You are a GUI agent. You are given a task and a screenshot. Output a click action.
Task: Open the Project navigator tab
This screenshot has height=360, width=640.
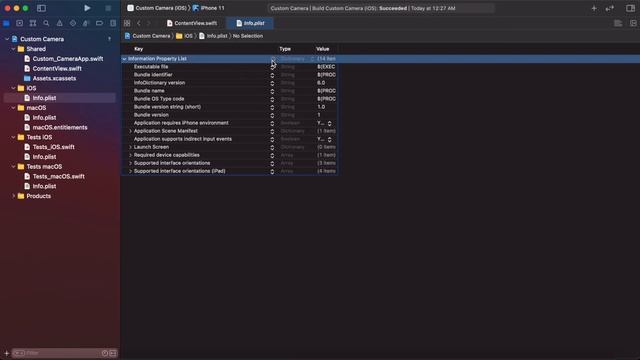pyautogui.click(x=6, y=23)
